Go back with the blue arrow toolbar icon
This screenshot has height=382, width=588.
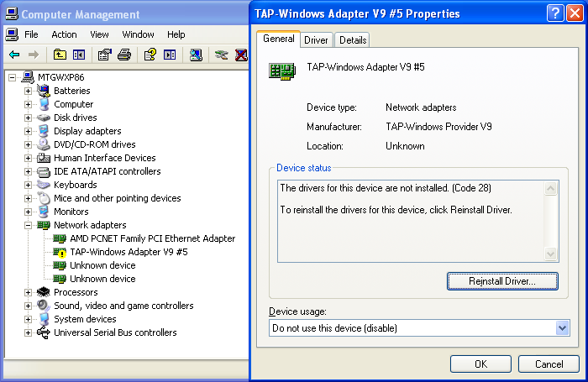[x=14, y=55]
